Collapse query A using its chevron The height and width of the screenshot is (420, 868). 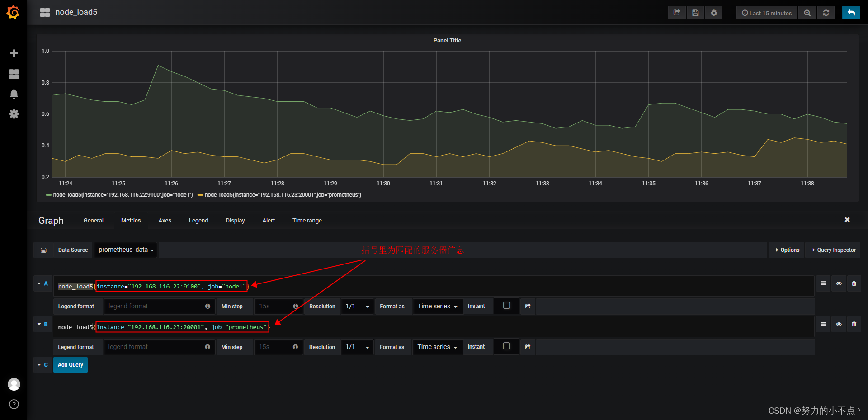[x=39, y=283]
